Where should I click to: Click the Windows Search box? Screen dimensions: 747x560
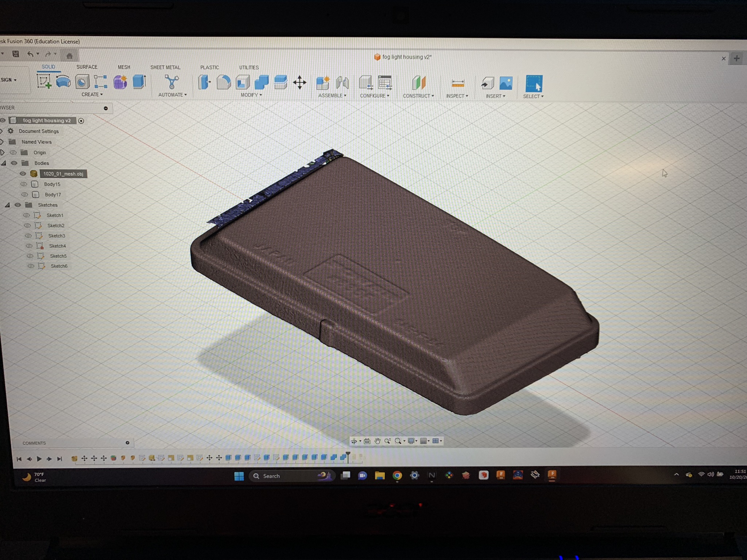click(291, 476)
